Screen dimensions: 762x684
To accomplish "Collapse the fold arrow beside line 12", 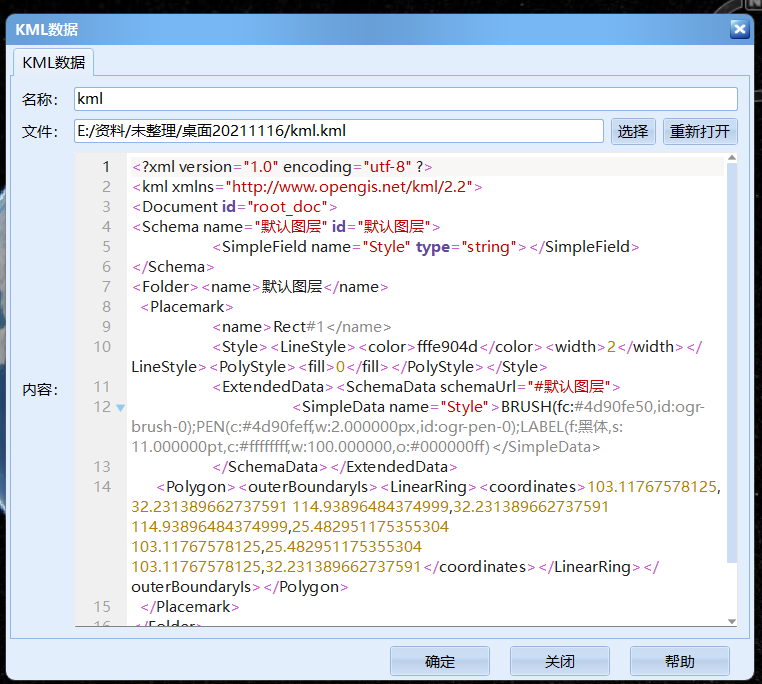I will 121,408.
